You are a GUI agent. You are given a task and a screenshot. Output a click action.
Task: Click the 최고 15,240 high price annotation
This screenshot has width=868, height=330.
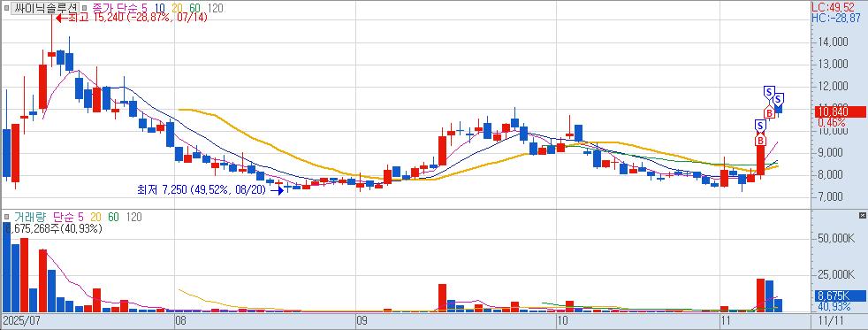point(132,18)
